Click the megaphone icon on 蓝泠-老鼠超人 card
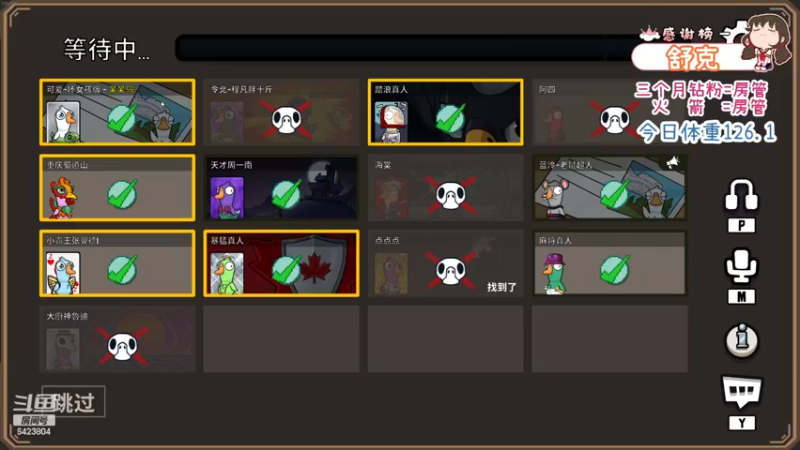The image size is (800, 450). pyautogui.click(x=672, y=162)
